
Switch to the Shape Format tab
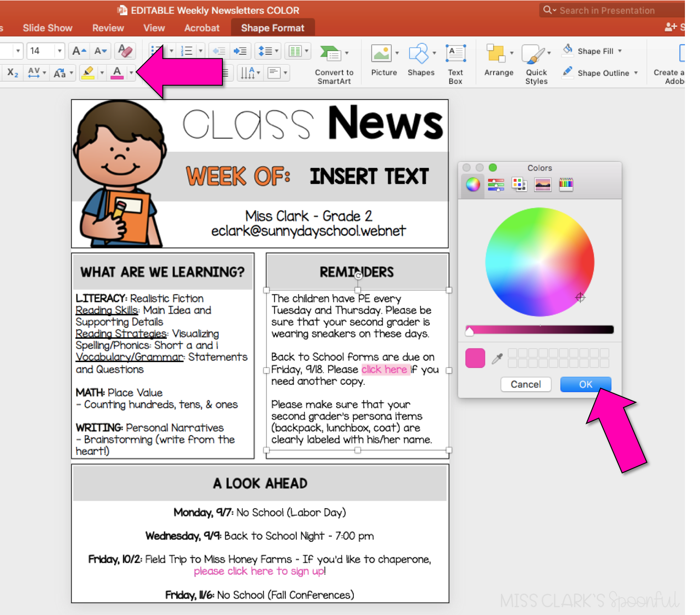pos(273,27)
